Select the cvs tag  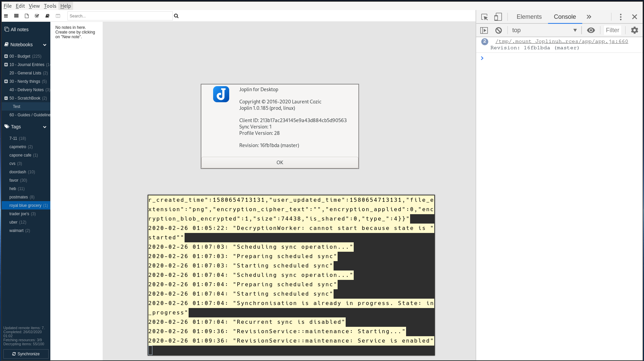click(26, 164)
